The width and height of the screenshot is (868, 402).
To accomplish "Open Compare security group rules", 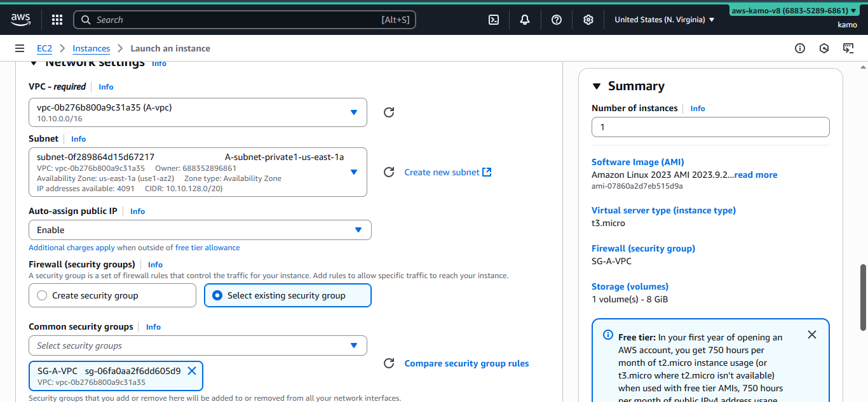I will click(x=466, y=363).
